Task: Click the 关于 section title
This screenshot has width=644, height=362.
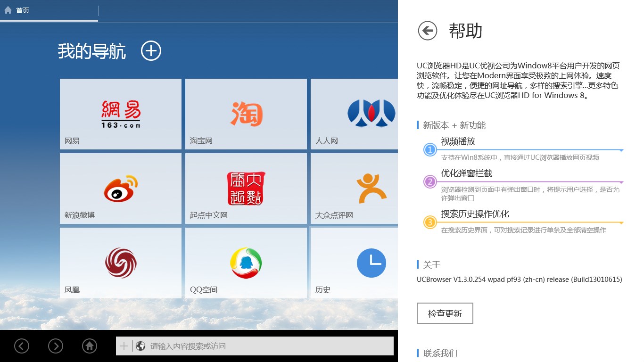Action: (x=431, y=265)
